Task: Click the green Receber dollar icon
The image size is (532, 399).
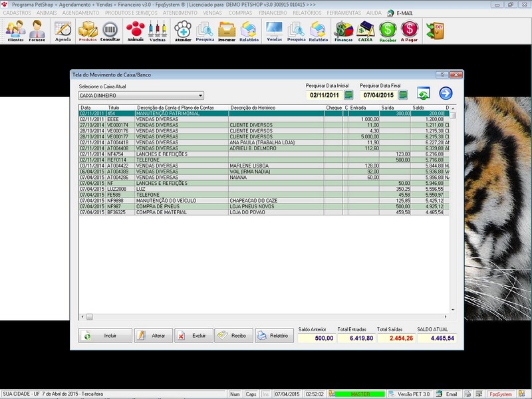Action: click(x=388, y=31)
